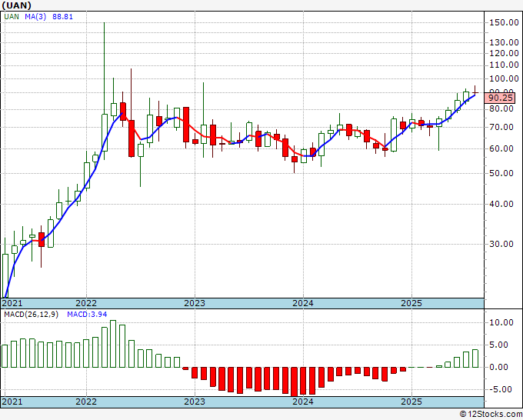The width and height of the screenshot is (523, 420).
Task: Click 2021 on the MACD timeline
Action: point(12,402)
